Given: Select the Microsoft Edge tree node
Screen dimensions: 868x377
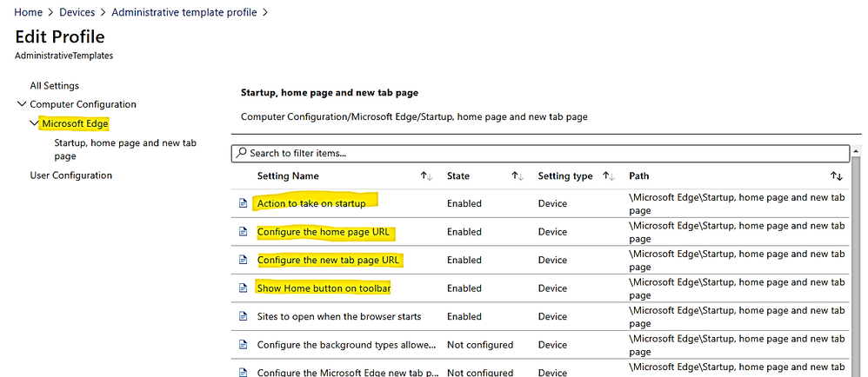Looking at the screenshot, I should pyautogui.click(x=75, y=123).
